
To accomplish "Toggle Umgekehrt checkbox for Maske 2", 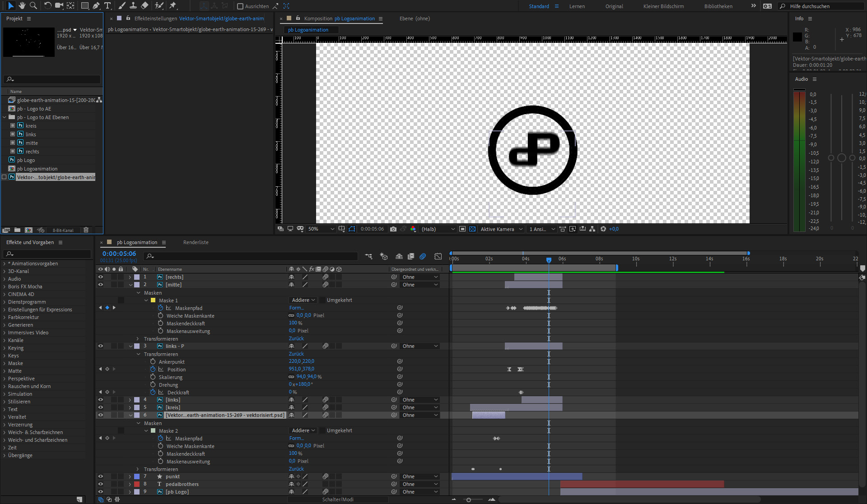I will tap(322, 430).
